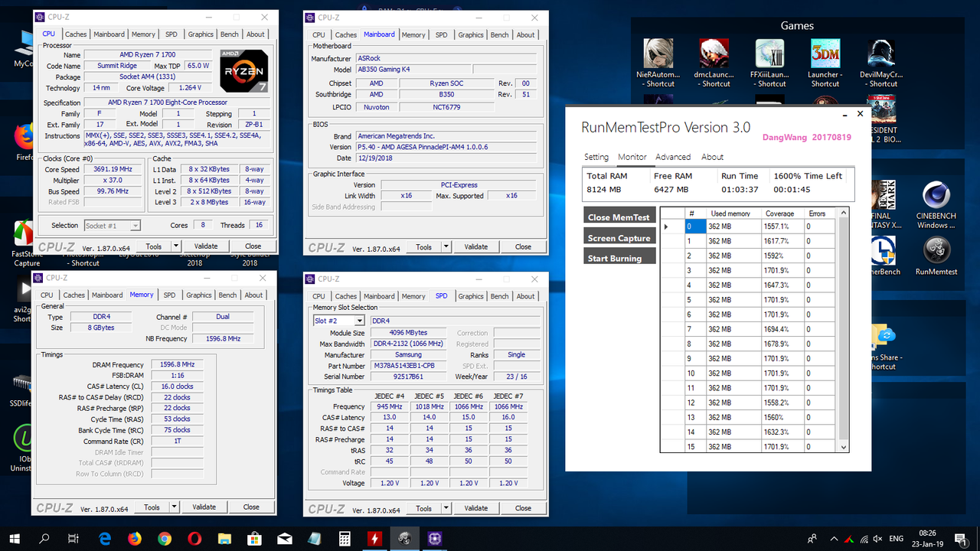Screen dimensions: 980x551
Task: Open FFXiiiLauncher shortcut icon
Action: pyautogui.click(x=769, y=54)
